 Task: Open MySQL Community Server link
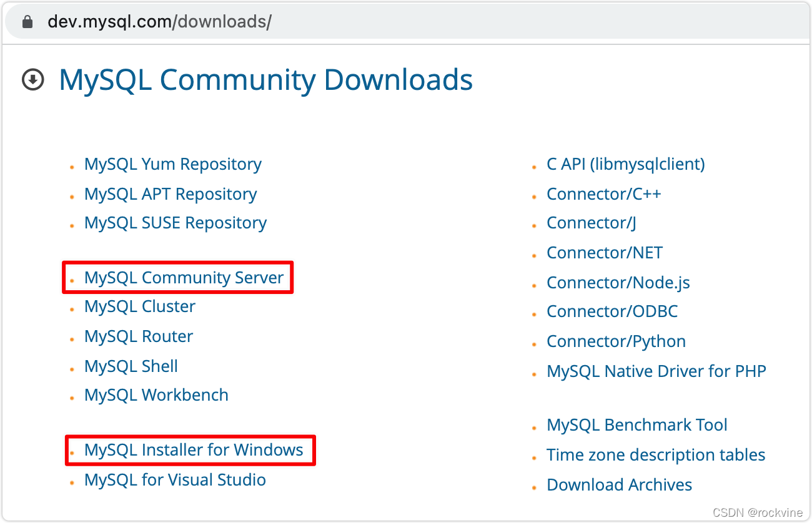pyautogui.click(x=184, y=278)
